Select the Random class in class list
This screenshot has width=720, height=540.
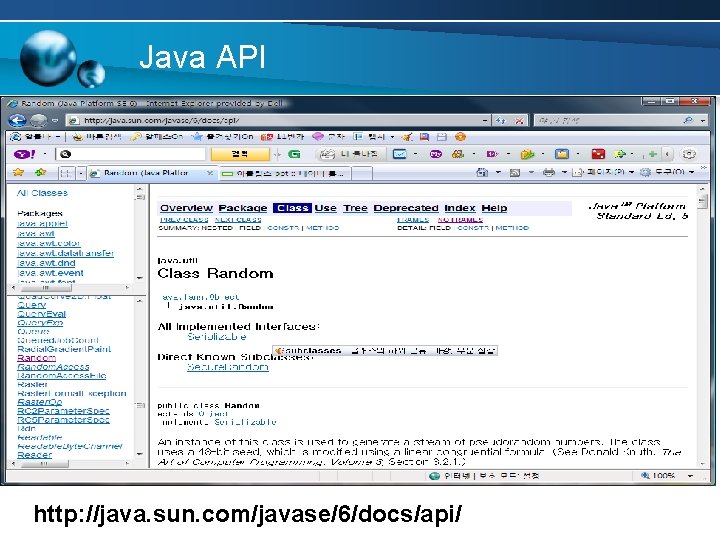(36, 358)
